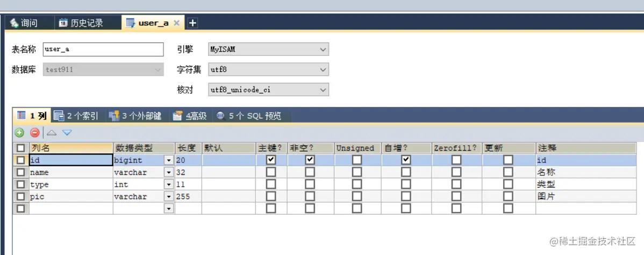This screenshot has width=644, height=255.
Task: Click the empty column name cell in last row
Action: tap(70, 209)
